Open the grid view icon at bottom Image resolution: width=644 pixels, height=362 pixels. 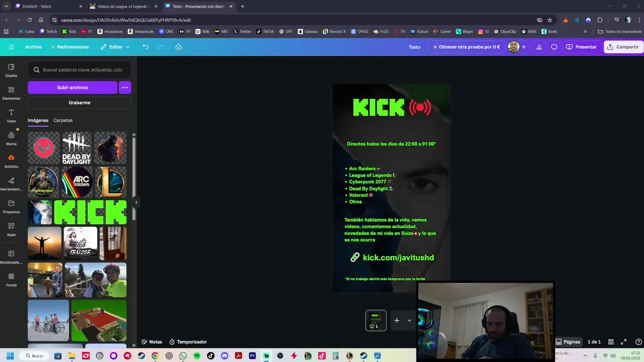click(611, 342)
